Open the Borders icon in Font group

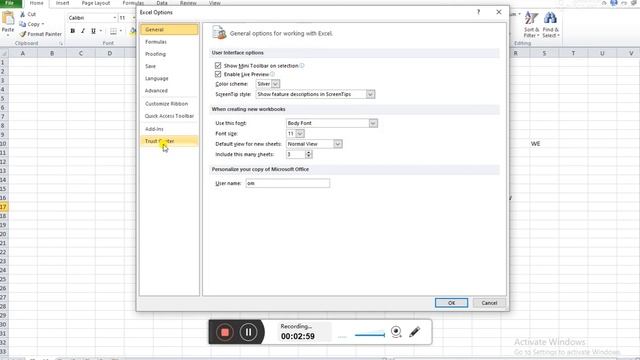click(113, 31)
